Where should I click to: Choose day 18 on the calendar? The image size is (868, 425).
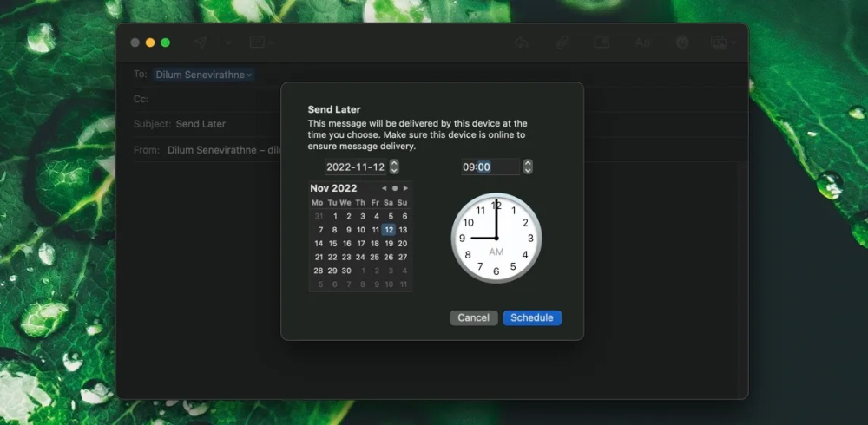pos(375,244)
